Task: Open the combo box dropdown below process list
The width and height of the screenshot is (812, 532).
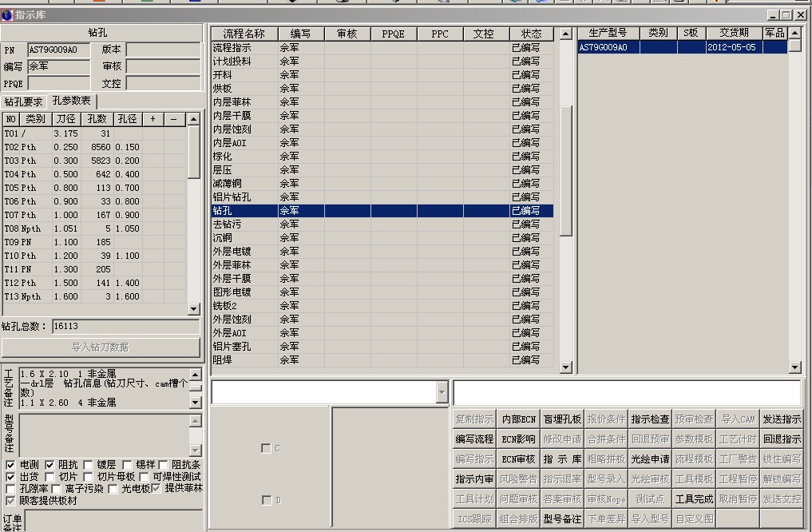Action: pyautogui.click(x=442, y=392)
